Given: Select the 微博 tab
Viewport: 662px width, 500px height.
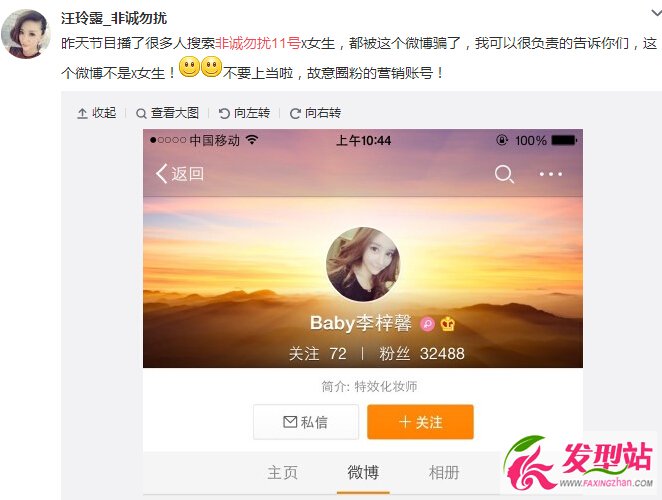Looking at the screenshot, I should point(363,472).
